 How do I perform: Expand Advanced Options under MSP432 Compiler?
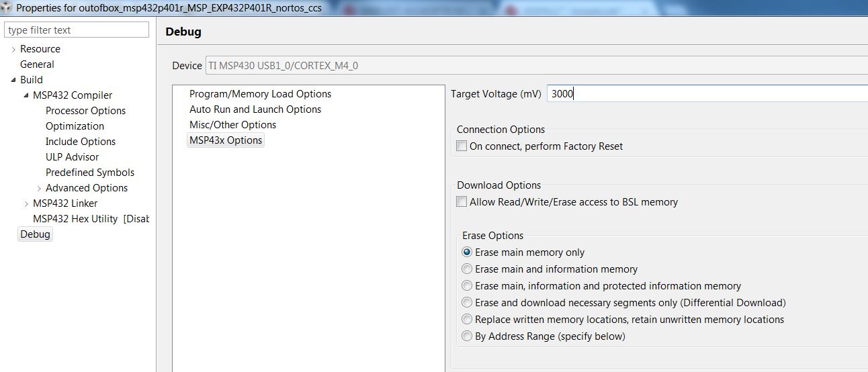click(x=39, y=188)
